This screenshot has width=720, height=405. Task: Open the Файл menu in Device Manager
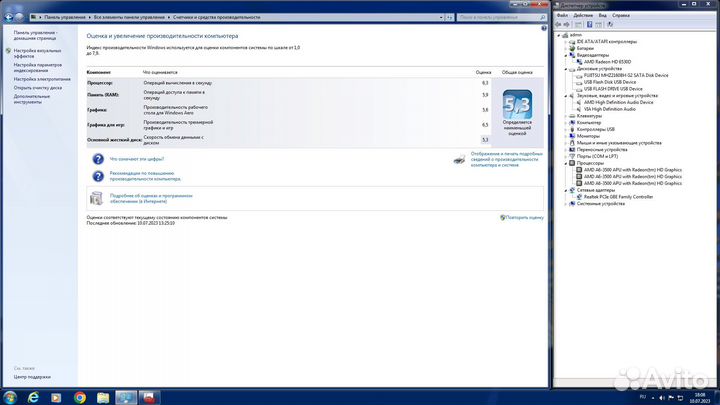(562, 16)
